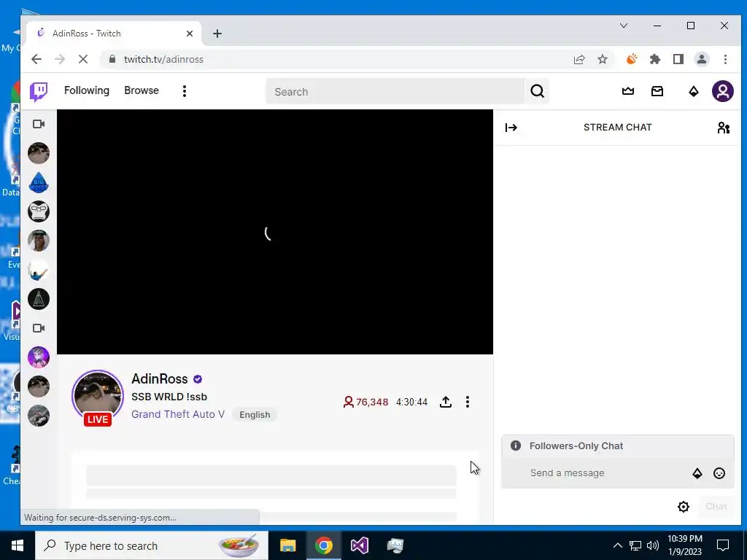Open the purple user profile avatar menu
Viewport: 747px width, 560px height.
pyautogui.click(x=723, y=91)
